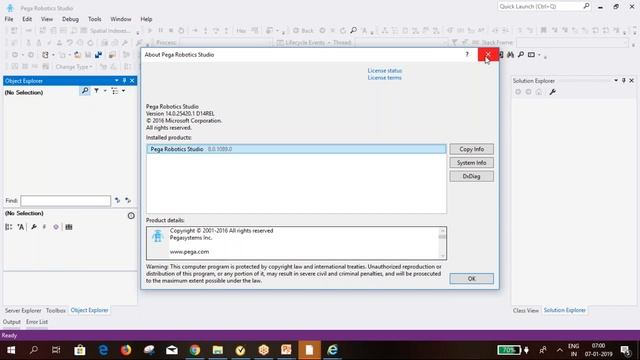
Task: Switch to the Server Explorer tab
Action: point(23,311)
